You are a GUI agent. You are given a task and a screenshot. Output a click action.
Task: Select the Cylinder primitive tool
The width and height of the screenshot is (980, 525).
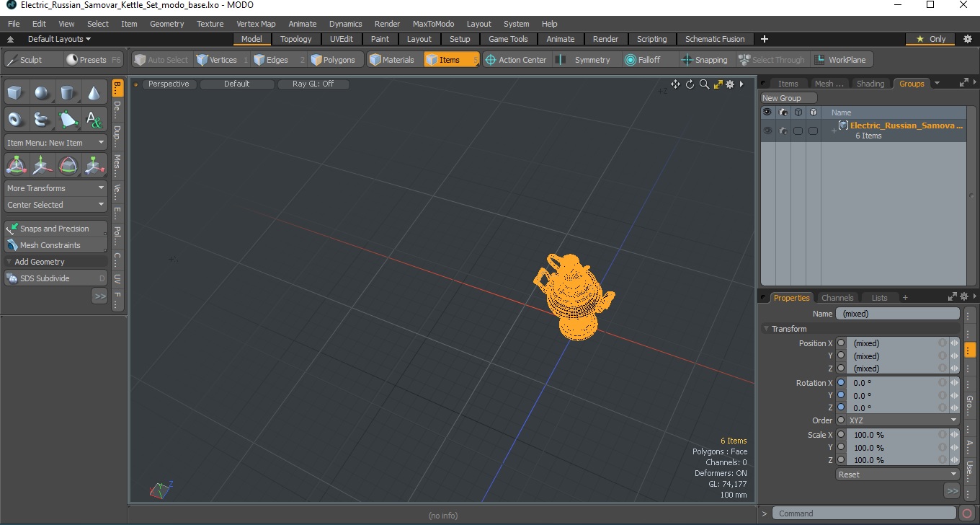tap(68, 93)
